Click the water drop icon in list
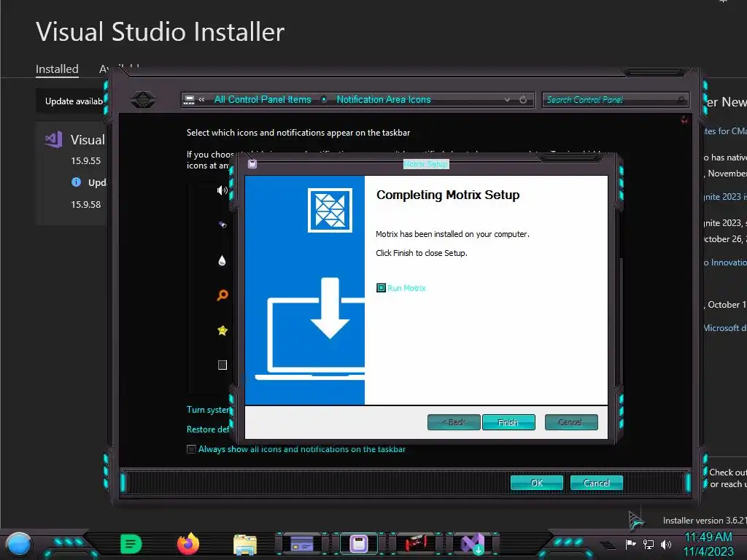Image resolution: width=747 pixels, height=560 pixels. click(222, 260)
